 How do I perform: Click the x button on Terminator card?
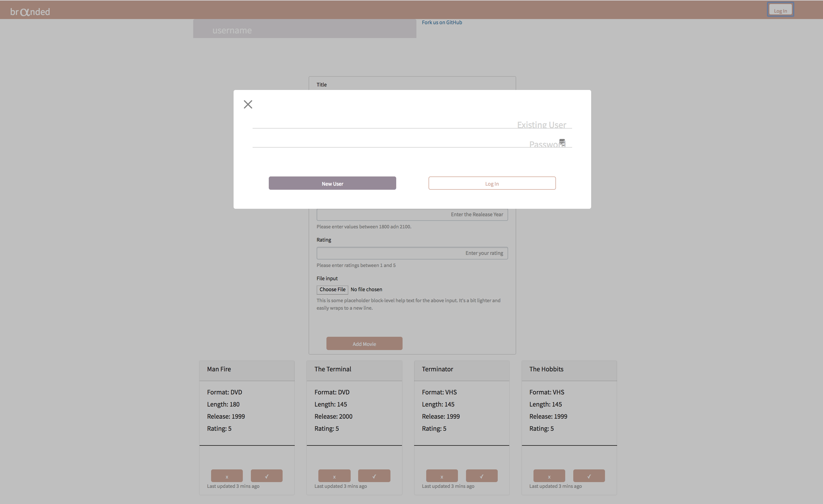[442, 476]
